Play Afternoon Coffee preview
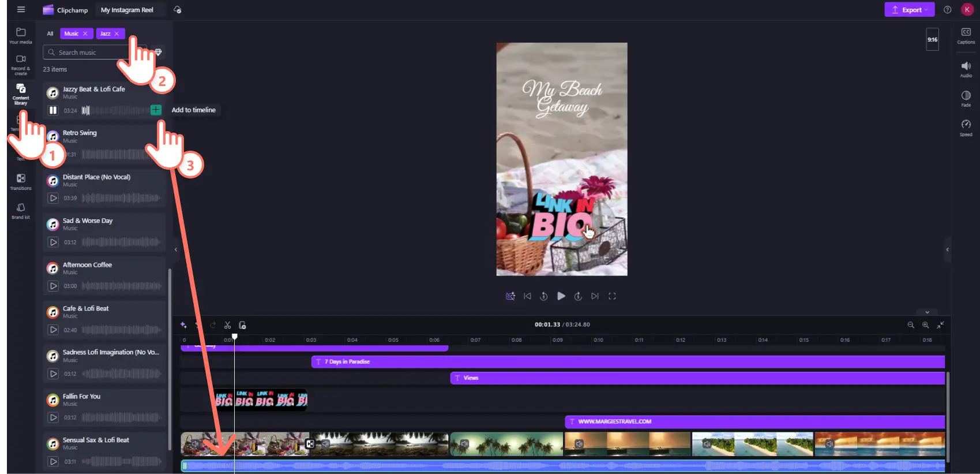980x474 pixels. [x=53, y=286]
